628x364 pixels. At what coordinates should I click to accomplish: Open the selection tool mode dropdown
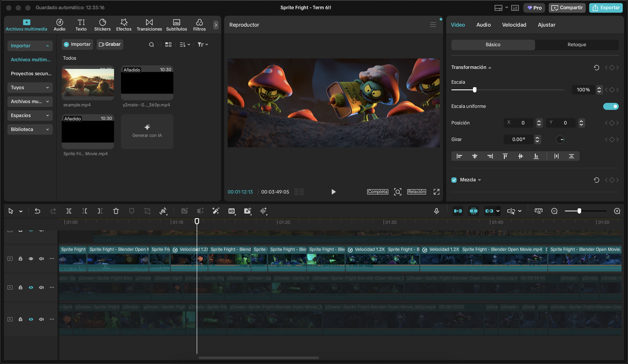21,211
